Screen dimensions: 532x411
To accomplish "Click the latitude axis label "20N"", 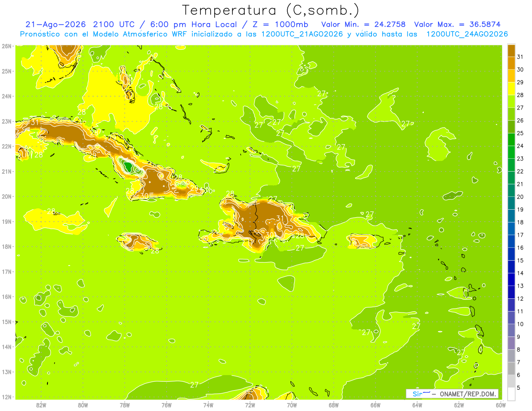I will coord(7,196).
